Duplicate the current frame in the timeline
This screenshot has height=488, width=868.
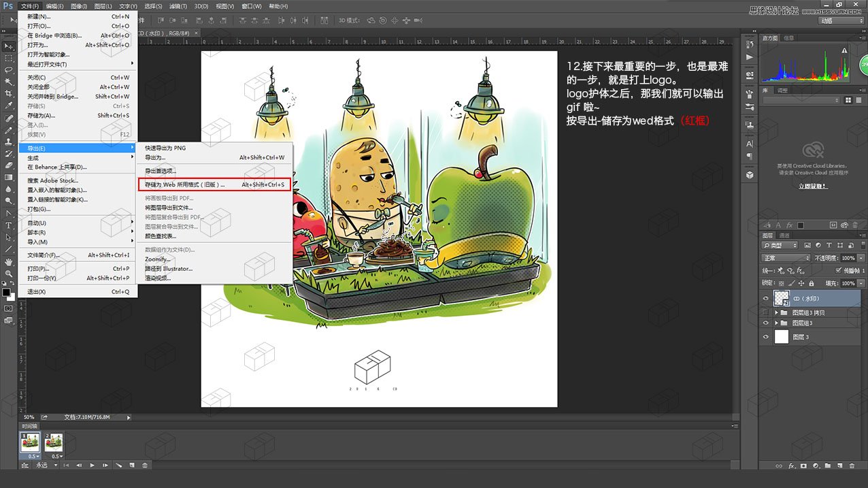pyautogui.click(x=132, y=465)
